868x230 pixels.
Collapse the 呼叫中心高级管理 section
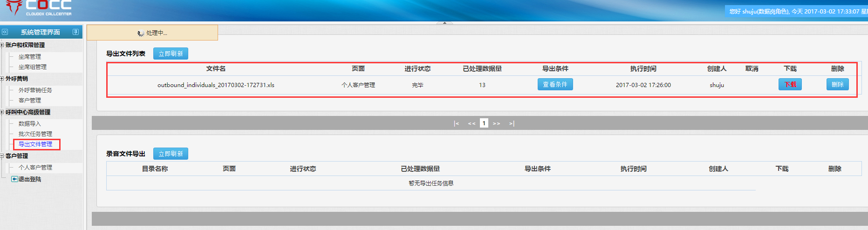pos(2,112)
